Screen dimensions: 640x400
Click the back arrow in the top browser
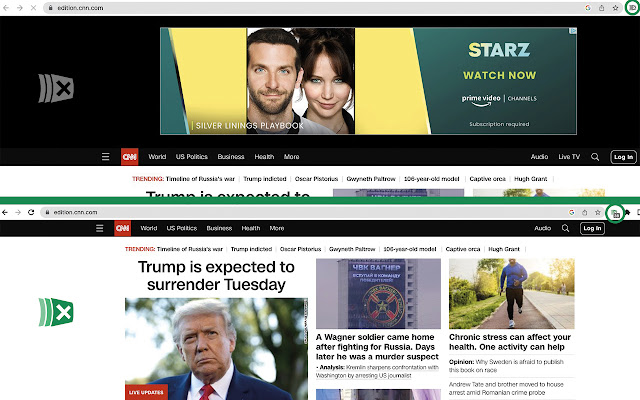[6, 8]
